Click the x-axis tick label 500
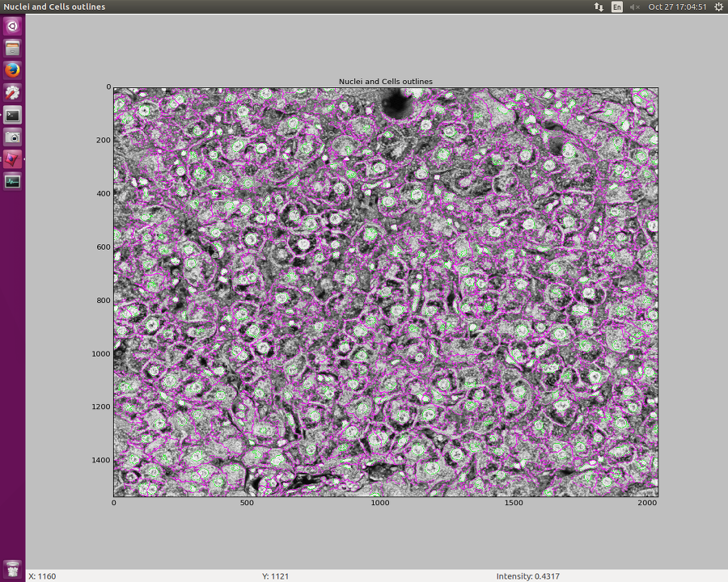The image size is (728, 582). pos(247,503)
